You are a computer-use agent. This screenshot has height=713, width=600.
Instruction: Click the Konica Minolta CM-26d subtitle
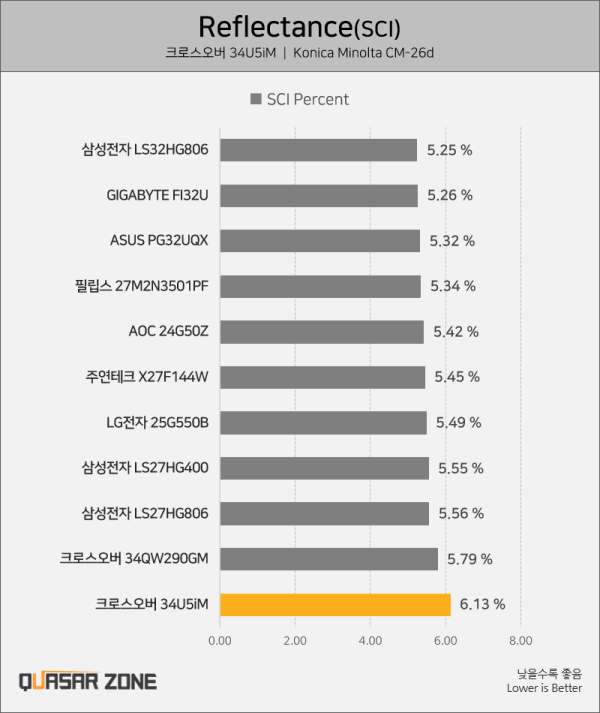pyautogui.click(x=363, y=53)
